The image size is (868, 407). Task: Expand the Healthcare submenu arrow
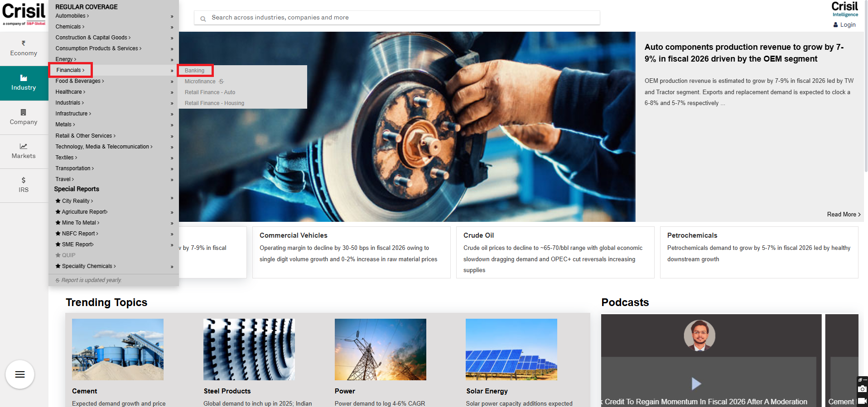172,92
